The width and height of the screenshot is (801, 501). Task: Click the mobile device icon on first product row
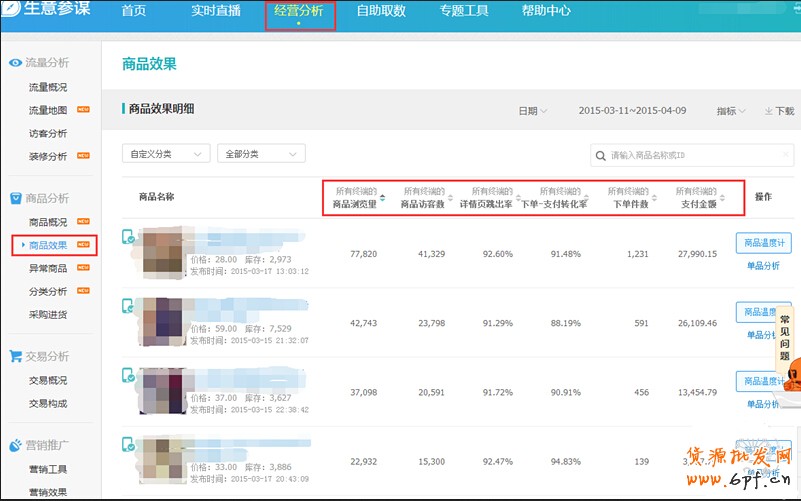point(128,237)
